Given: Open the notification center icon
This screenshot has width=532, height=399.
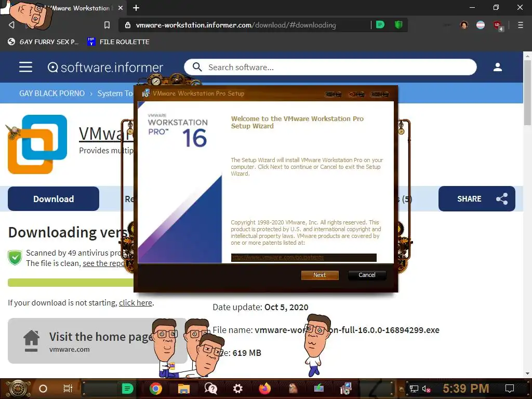Looking at the screenshot, I should [510, 389].
